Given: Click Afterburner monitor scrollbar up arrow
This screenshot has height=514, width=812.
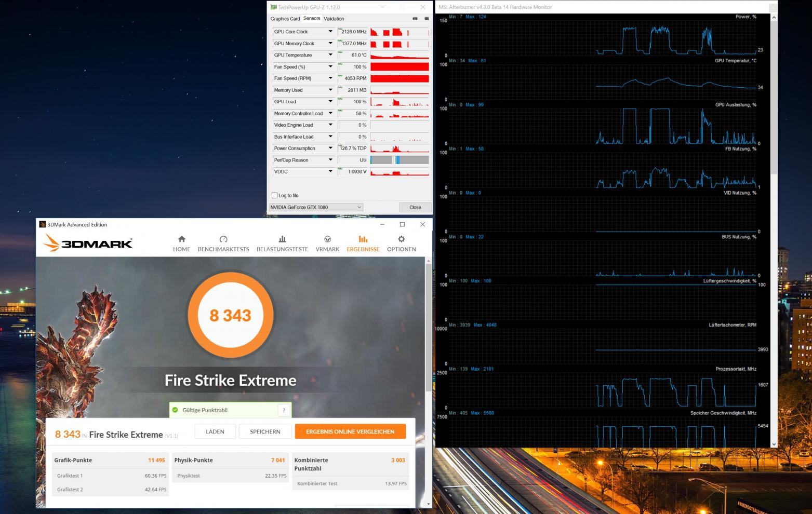Looking at the screenshot, I should 774,17.
